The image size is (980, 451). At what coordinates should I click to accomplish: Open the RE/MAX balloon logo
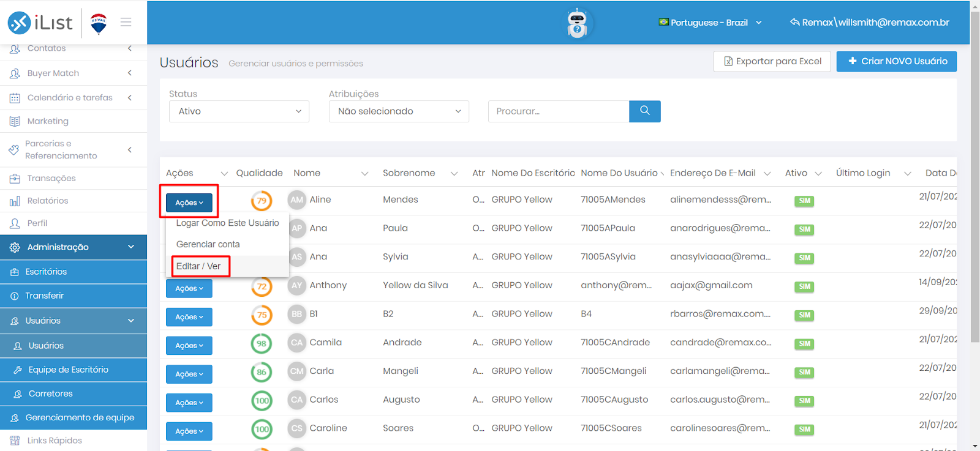point(99,23)
